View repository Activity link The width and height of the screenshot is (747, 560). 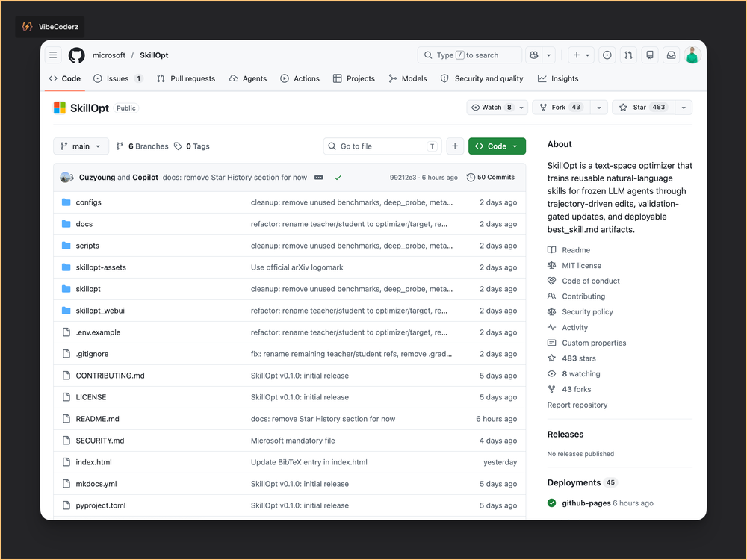568,328
